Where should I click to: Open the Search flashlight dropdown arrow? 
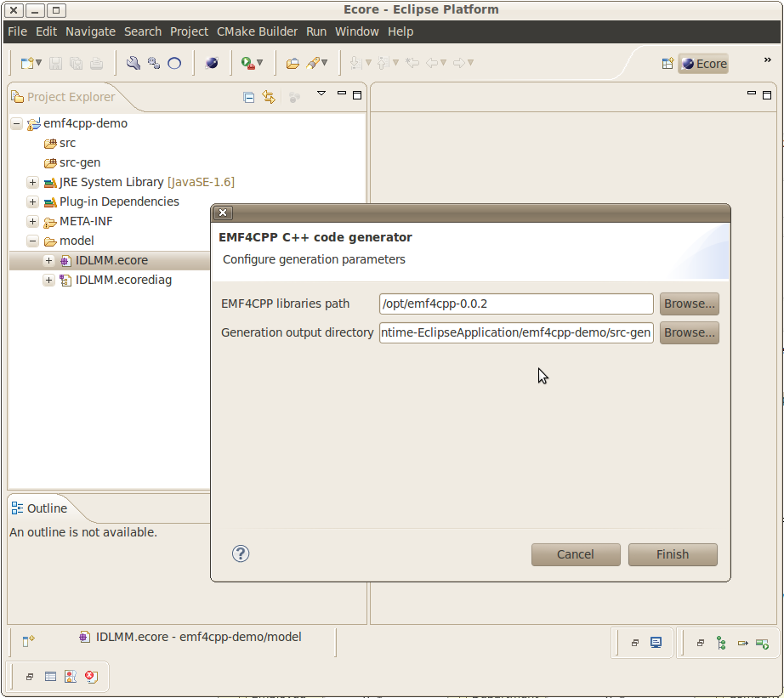pos(325,63)
